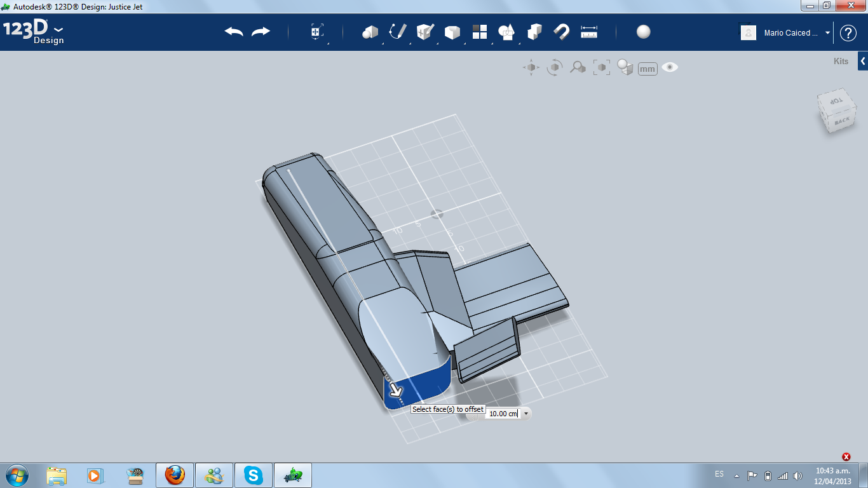Open the Pattern tool icon

pyautogui.click(x=480, y=32)
